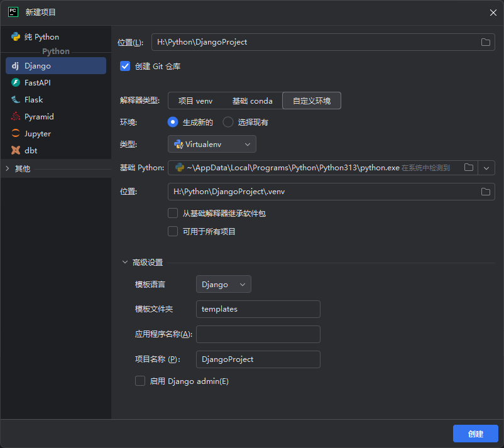Click the Flask sidebar icon
The height and width of the screenshot is (448, 504).
16,100
